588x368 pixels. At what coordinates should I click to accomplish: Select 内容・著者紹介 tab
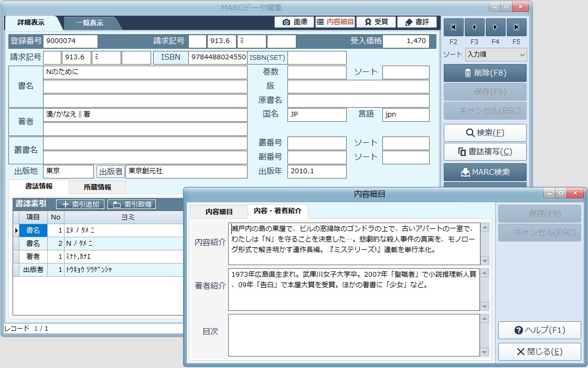tap(278, 211)
